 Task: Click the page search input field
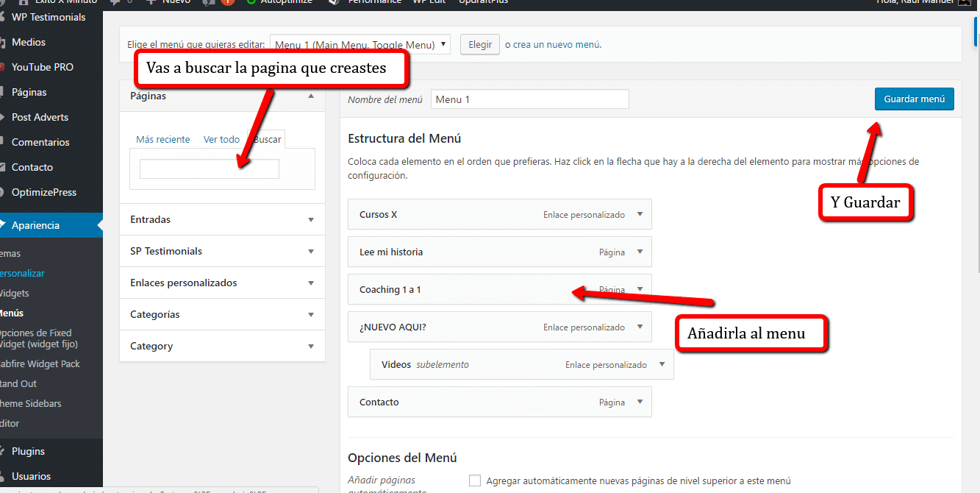[210, 169]
